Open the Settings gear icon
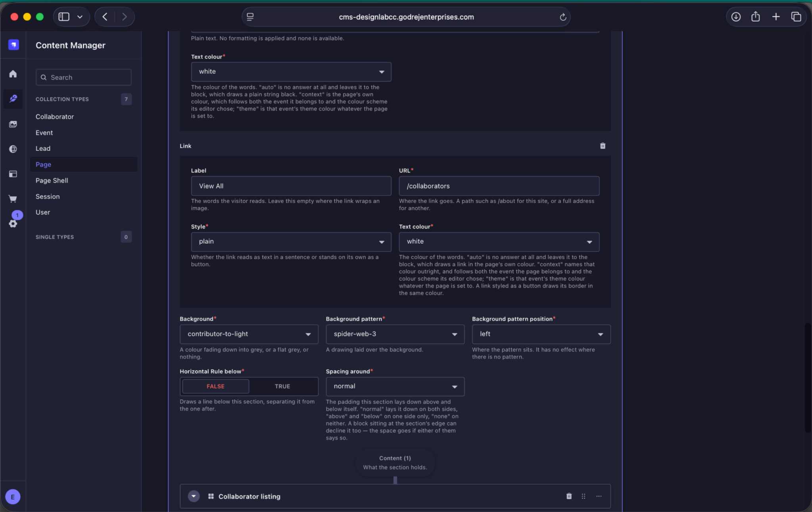812x512 pixels. (13, 223)
